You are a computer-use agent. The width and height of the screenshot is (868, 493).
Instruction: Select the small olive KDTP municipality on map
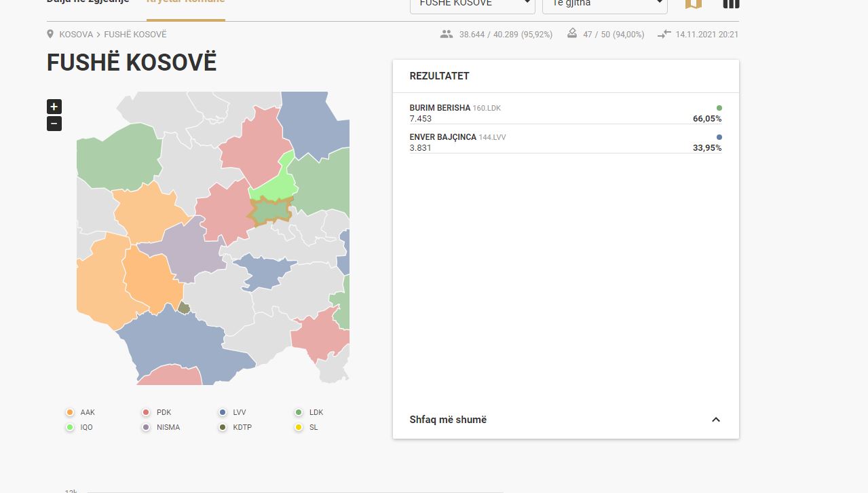pos(184,308)
